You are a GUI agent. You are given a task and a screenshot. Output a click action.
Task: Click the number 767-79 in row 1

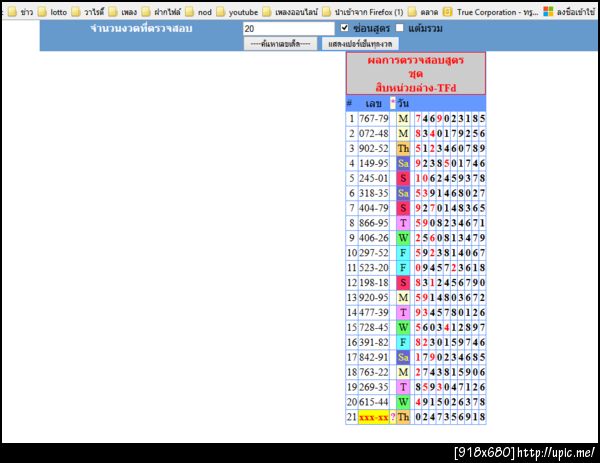[374, 119]
